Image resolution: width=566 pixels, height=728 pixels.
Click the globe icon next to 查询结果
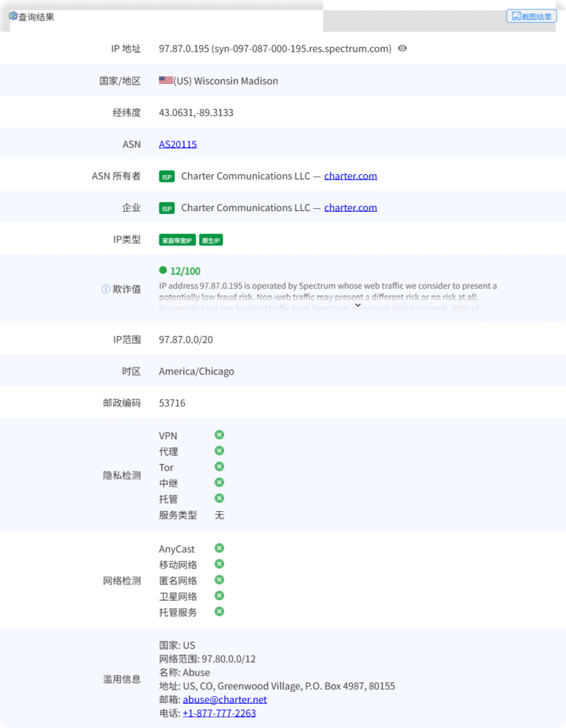(x=13, y=16)
